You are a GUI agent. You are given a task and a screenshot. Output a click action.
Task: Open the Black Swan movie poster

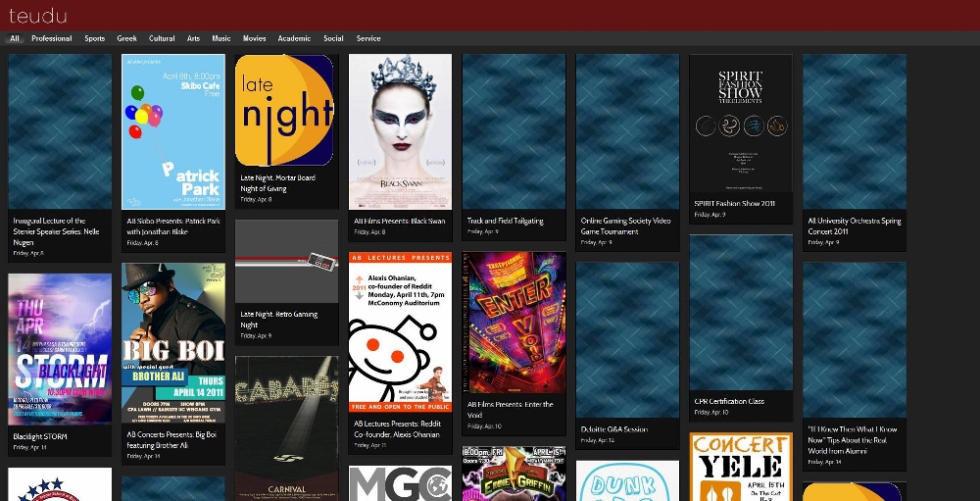pyautogui.click(x=400, y=131)
